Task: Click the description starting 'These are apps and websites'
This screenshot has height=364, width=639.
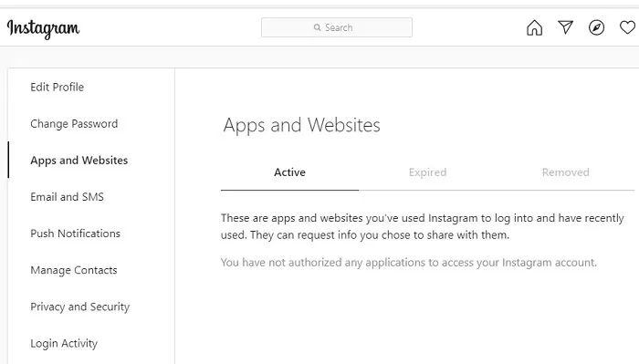Action: tap(422, 226)
